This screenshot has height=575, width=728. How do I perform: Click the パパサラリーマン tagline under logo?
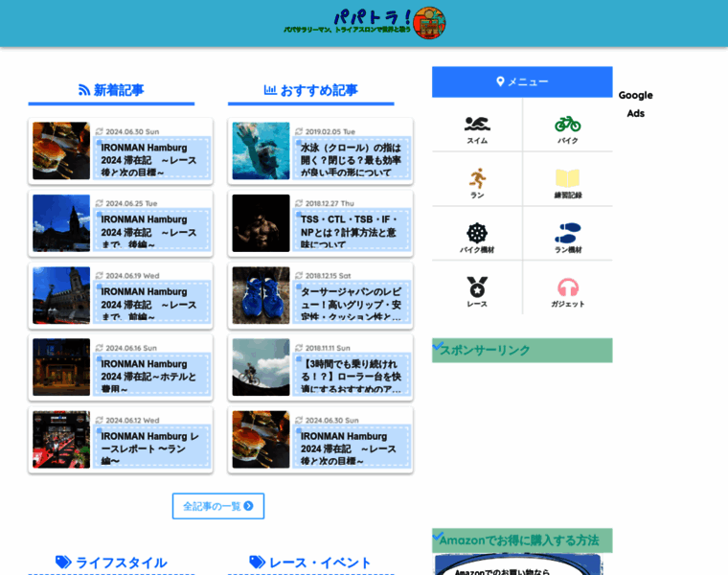click(348, 30)
